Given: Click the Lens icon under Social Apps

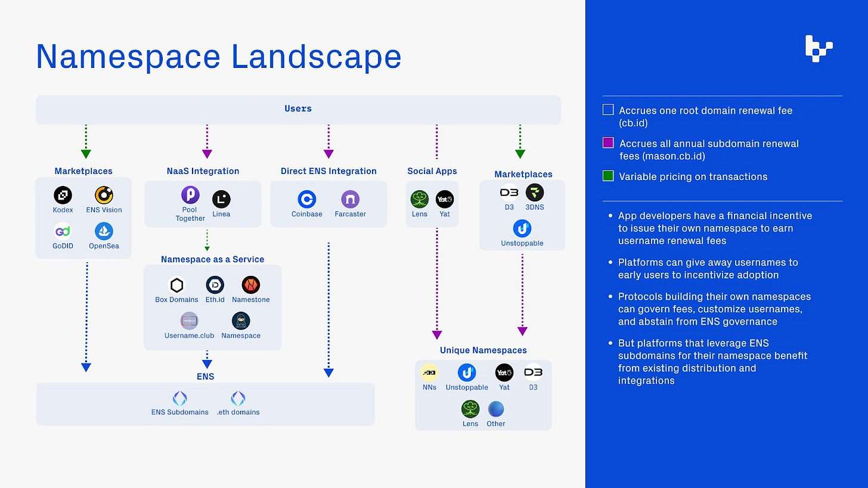Looking at the screenshot, I should (x=420, y=199).
